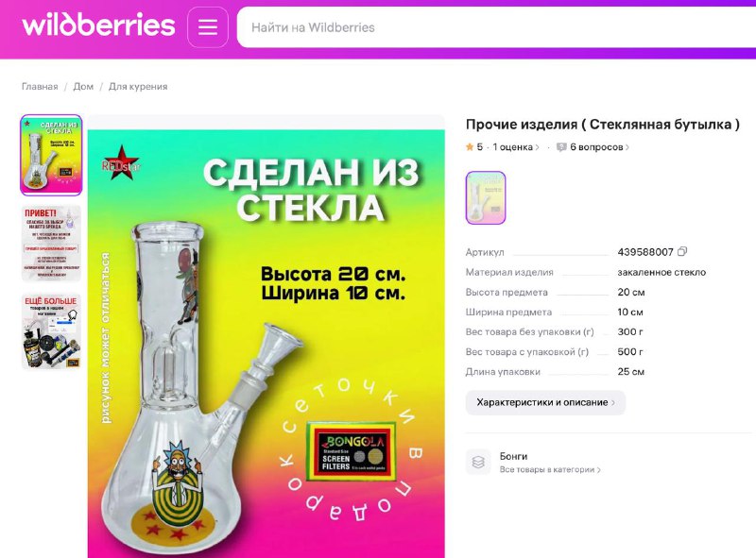Select the Ещё больше gallery thumbnail
756x558 pixels.
click(x=51, y=331)
